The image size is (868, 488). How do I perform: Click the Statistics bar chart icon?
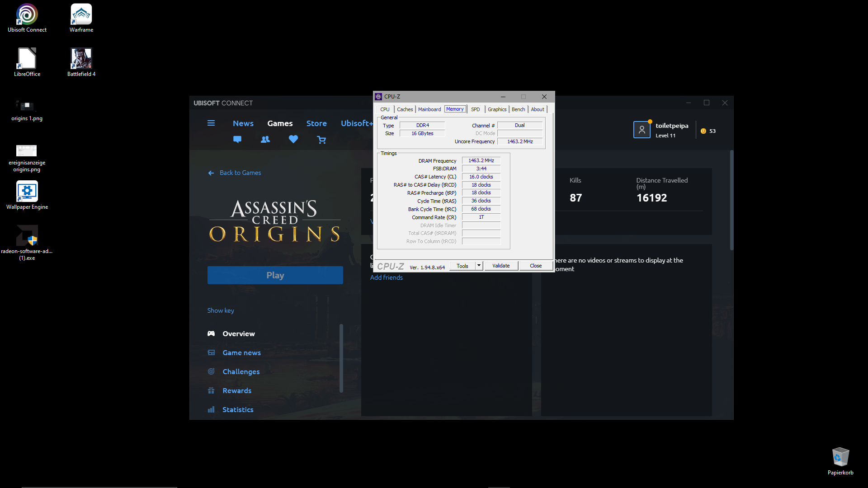(x=211, y=409)
